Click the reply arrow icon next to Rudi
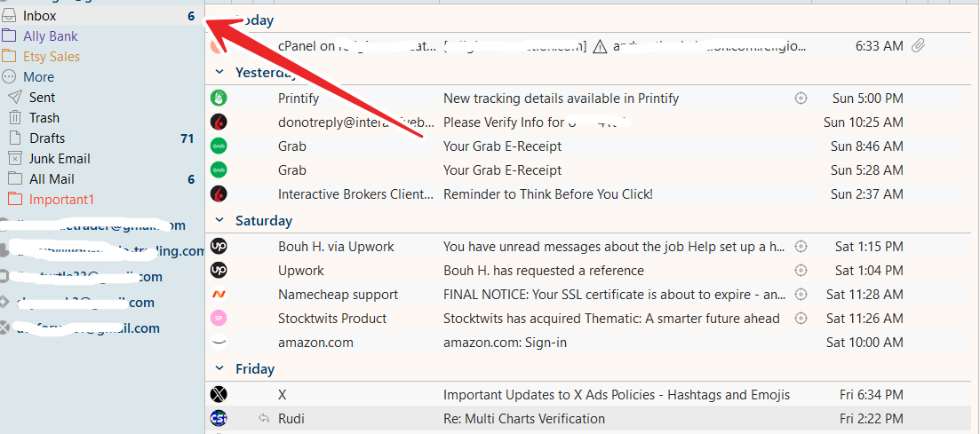The image size is (980, 434). coord(265,418)
